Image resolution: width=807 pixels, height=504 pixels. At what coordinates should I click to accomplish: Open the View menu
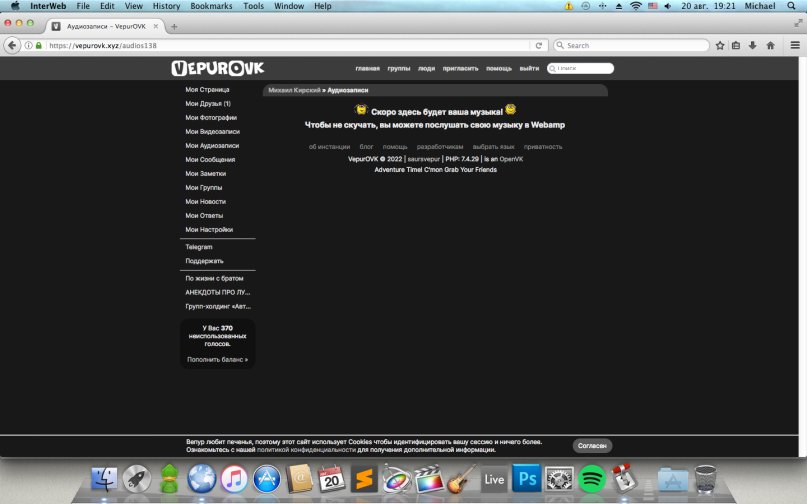[x=133, y=6]
